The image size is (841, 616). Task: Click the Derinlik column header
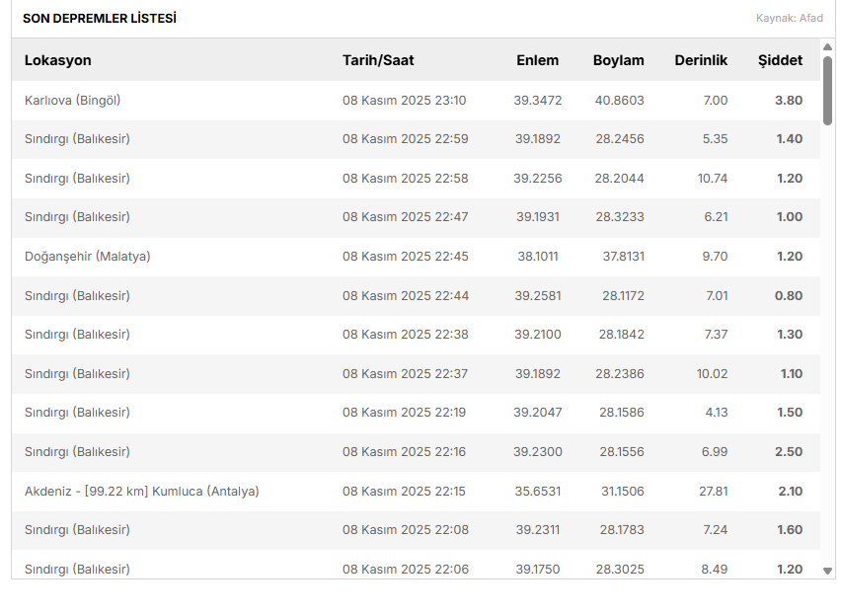701,60
